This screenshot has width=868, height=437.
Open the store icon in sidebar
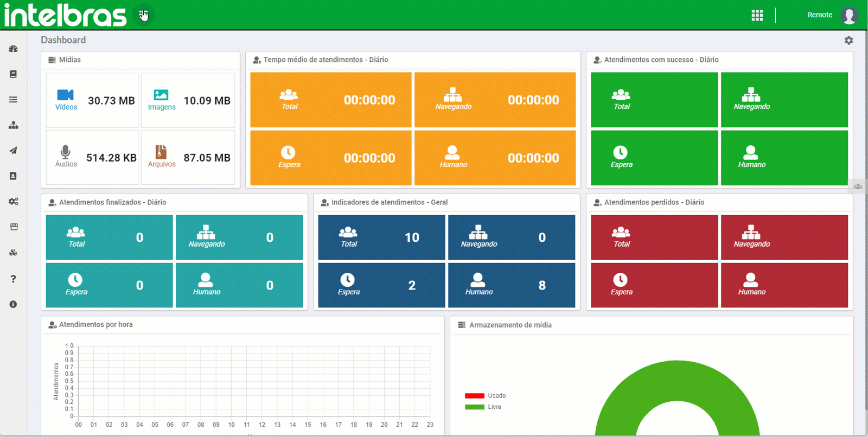point(14,227)
